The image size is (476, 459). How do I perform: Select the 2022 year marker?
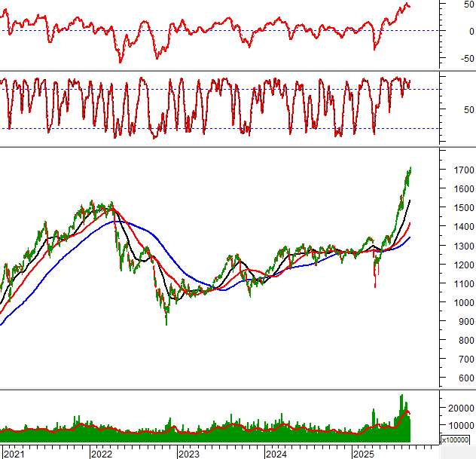[102, 454]
